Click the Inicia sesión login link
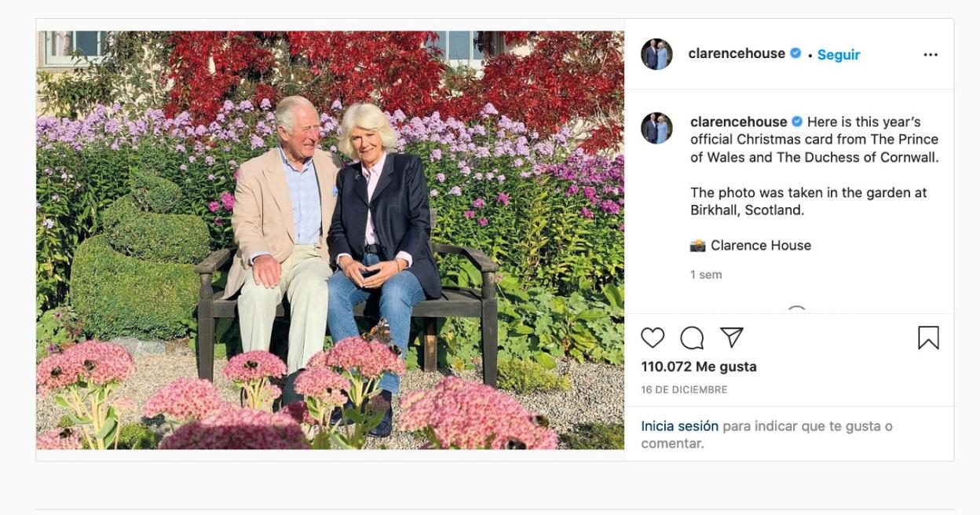The width and height of the screenshot is (980, 515). (679, 426)
